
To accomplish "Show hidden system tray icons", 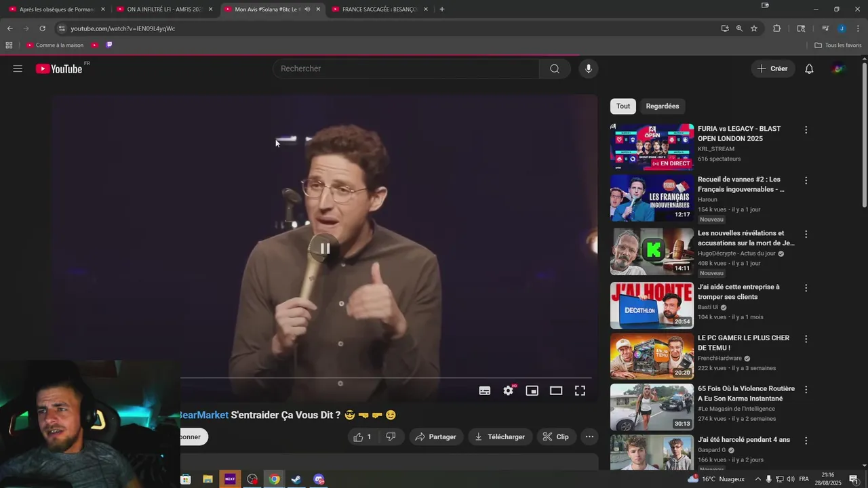I will 758,479.
